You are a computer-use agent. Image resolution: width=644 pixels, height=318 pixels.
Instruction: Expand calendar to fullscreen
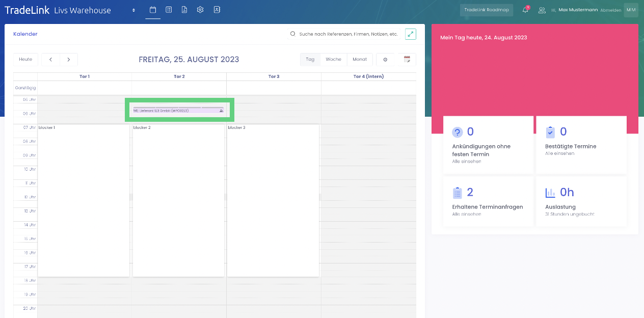tap(410, 34)
